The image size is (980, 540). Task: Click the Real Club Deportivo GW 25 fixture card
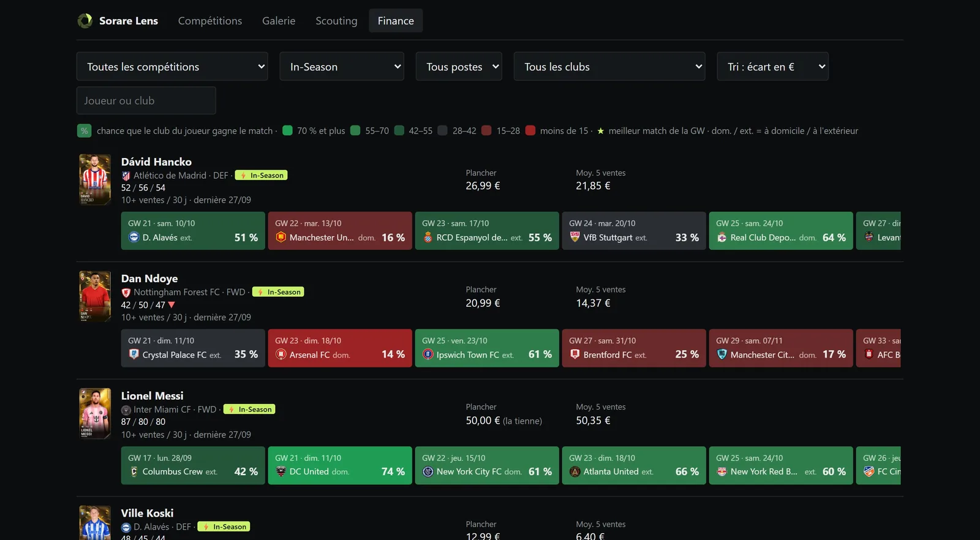781,231
